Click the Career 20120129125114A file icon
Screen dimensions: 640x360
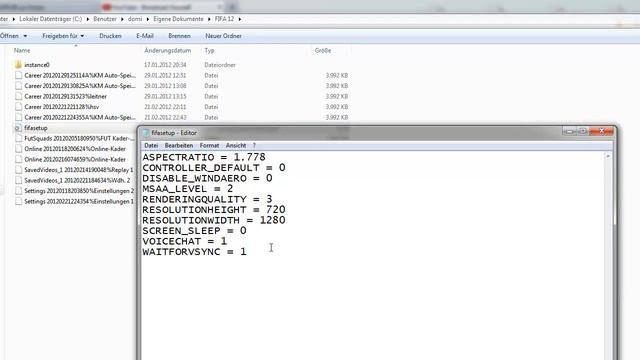point(18,75)
